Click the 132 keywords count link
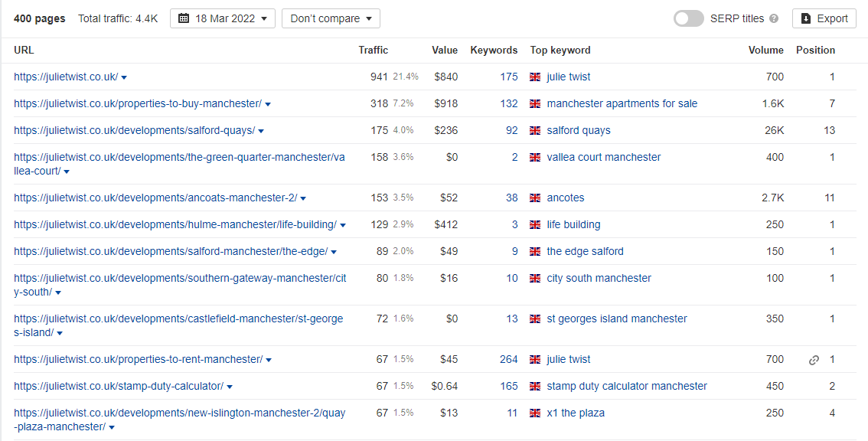868x441 pixels. tap(509, 103)
